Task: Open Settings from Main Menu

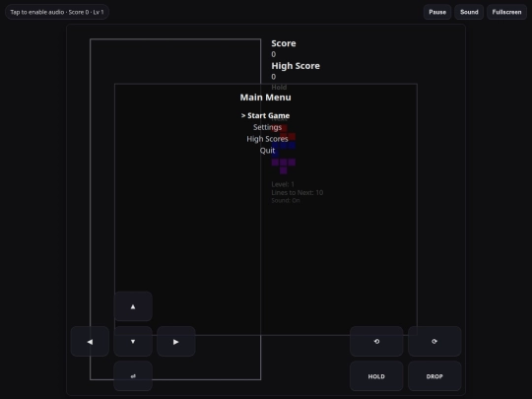Action: (x=267, y=127)
